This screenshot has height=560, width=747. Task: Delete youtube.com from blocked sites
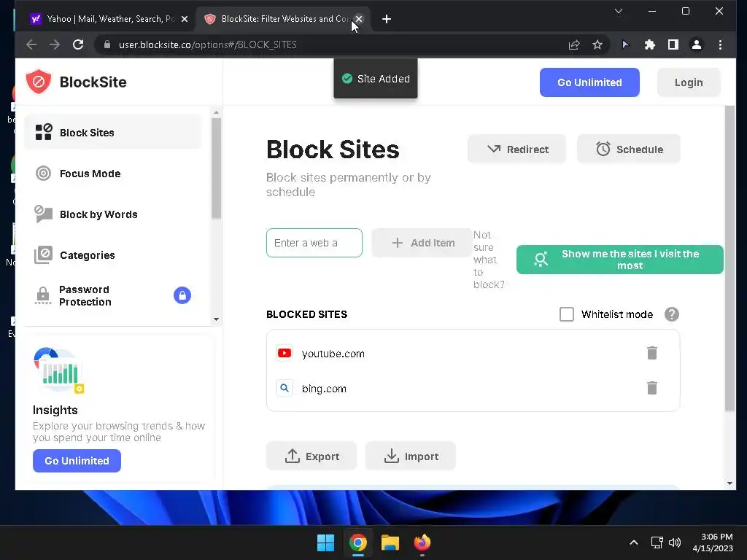coord(651,353)
